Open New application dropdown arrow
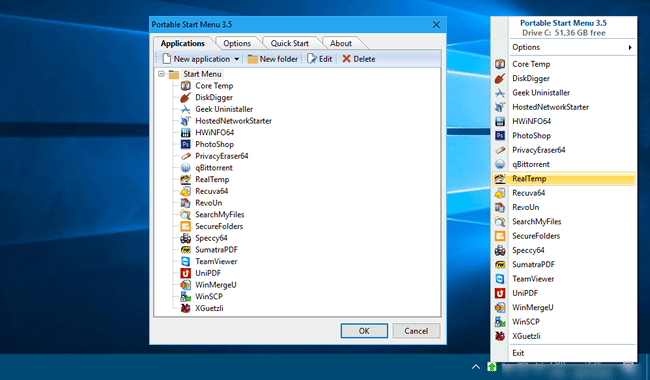 click(236, 59)
